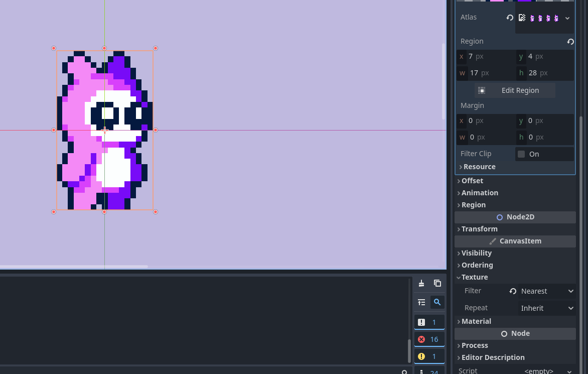This screenshot has height=374, width=588.
Task: Click the top-center sprite selection handle
Action: pyautogui.click(x=104, y=48)
